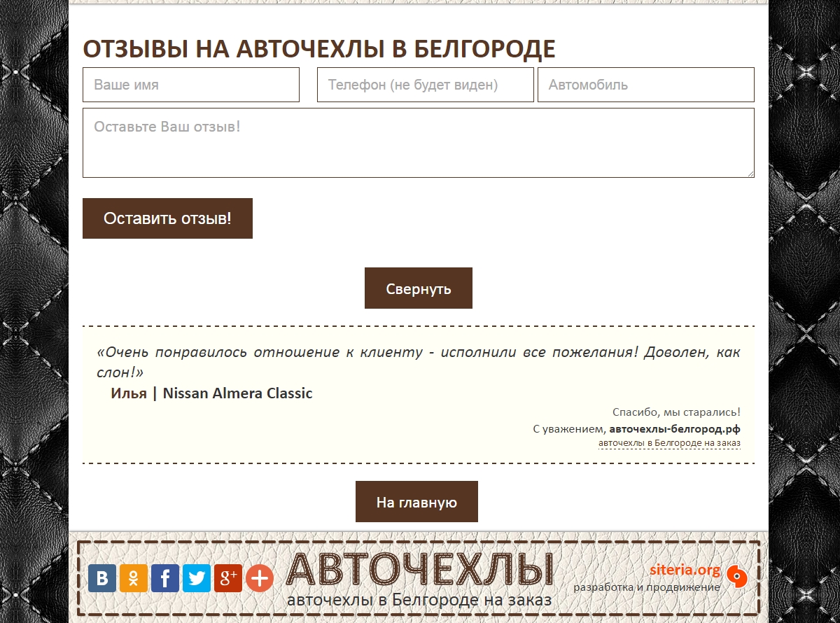
Task: Visit the siteria.org developer link
Action: pos(684,570)
